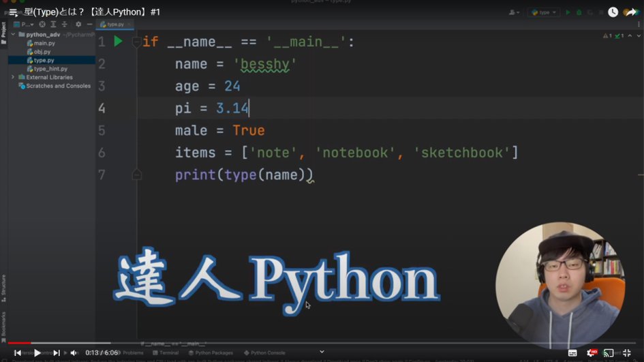644x362 pixels.
Task: Click the Expand All icon in Project panel
Action: pyautogui.click(x=53, y=25)
